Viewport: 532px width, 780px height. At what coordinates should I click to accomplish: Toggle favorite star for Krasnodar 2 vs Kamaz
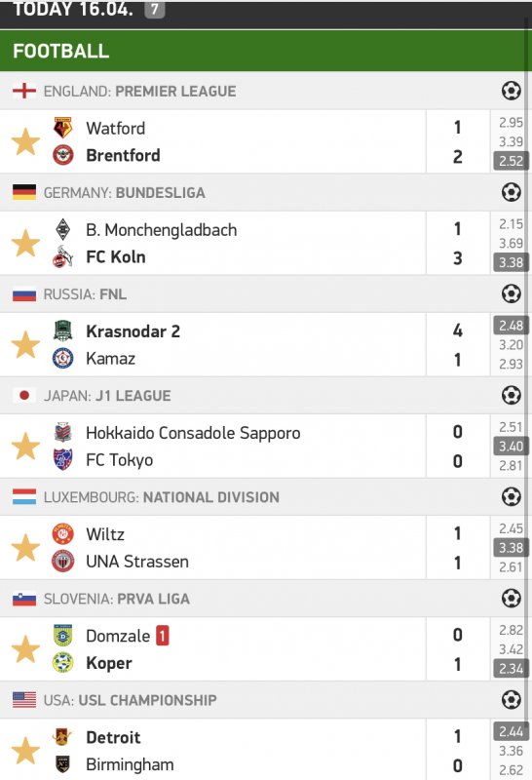pos(25,345)
